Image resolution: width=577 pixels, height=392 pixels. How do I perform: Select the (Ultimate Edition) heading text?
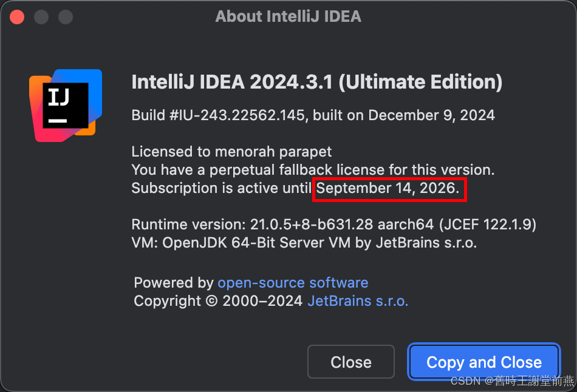[x=420, y=83]
